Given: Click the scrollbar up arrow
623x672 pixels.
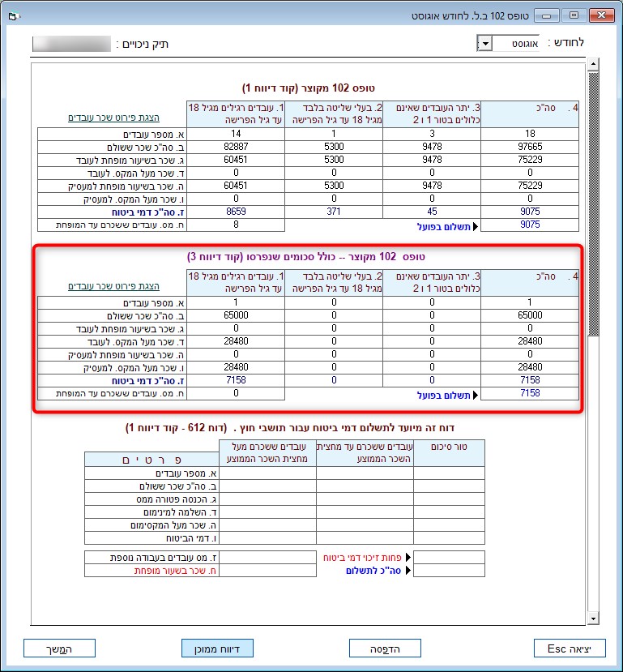Looking at the screenshot, I should tap(593, 64).
